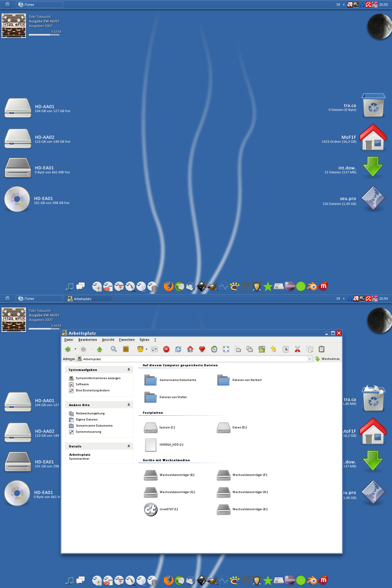Show history using the clock toolbar icon
Screen dimensions: 392x588
pyautogui.click(x=214, y=349)
